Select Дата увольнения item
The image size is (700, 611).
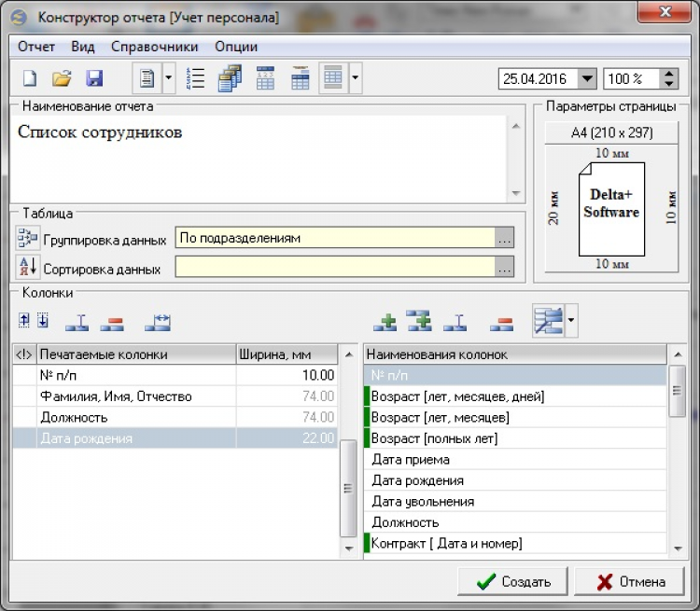515,501
